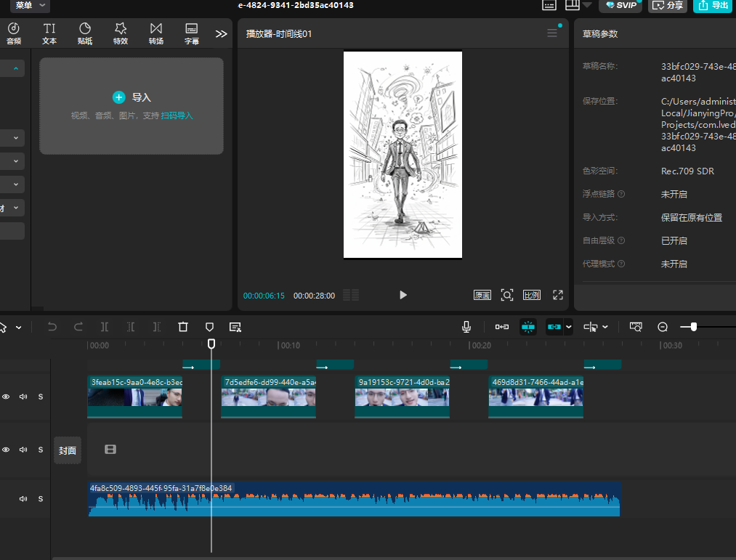Switch to the 转场 transitions tab
Viewport: 736px width, 560px height.
(x=156, y=33)
